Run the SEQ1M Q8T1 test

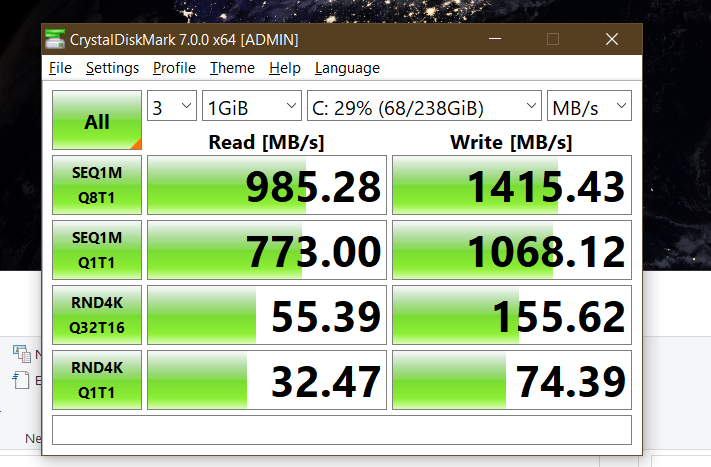tap(97, 185)
